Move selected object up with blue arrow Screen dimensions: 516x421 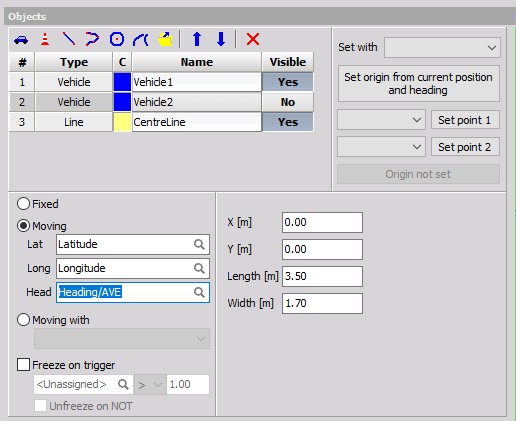(197, 39)
